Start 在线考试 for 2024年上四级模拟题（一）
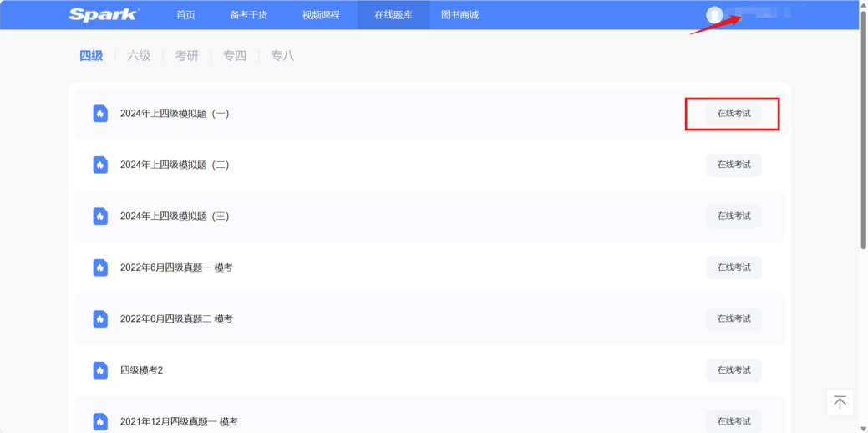This screenshot has height=433, width=868. (733, 114)
